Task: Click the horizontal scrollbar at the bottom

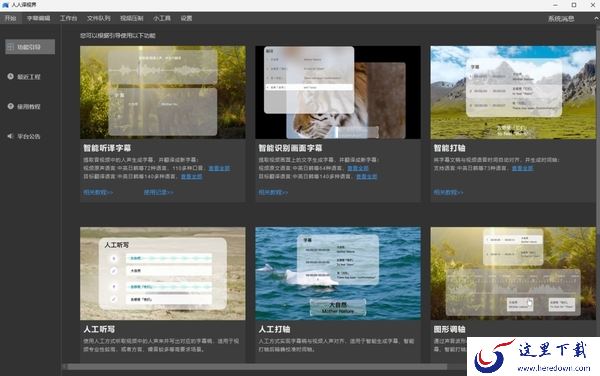Action: coord(257,367)
